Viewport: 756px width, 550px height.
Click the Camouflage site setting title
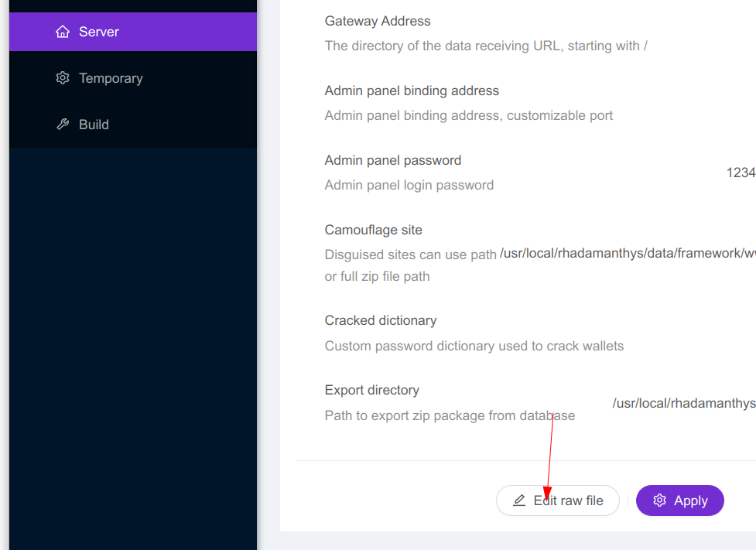pos(374,230)
